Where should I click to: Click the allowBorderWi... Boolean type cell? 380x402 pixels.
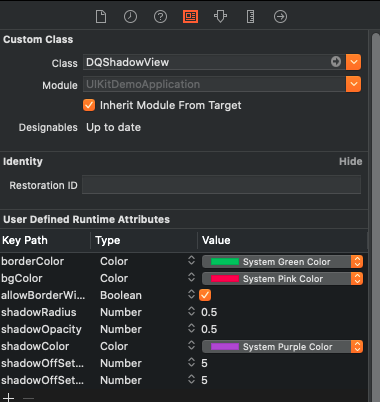[121, 295]
